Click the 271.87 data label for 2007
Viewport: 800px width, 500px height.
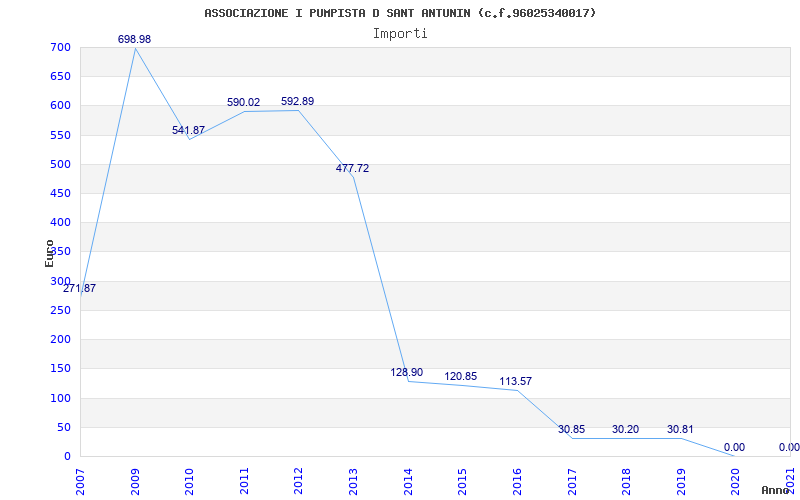pos(80,288)
